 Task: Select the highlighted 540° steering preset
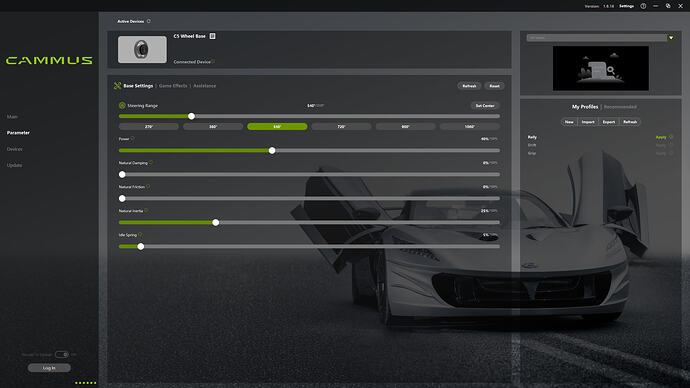(x=277, y=127)
